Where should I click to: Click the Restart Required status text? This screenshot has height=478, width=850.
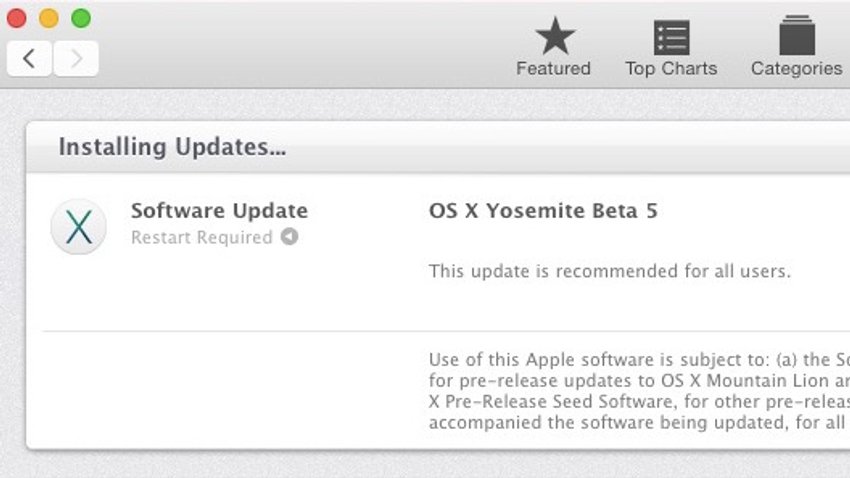[202, 237]
